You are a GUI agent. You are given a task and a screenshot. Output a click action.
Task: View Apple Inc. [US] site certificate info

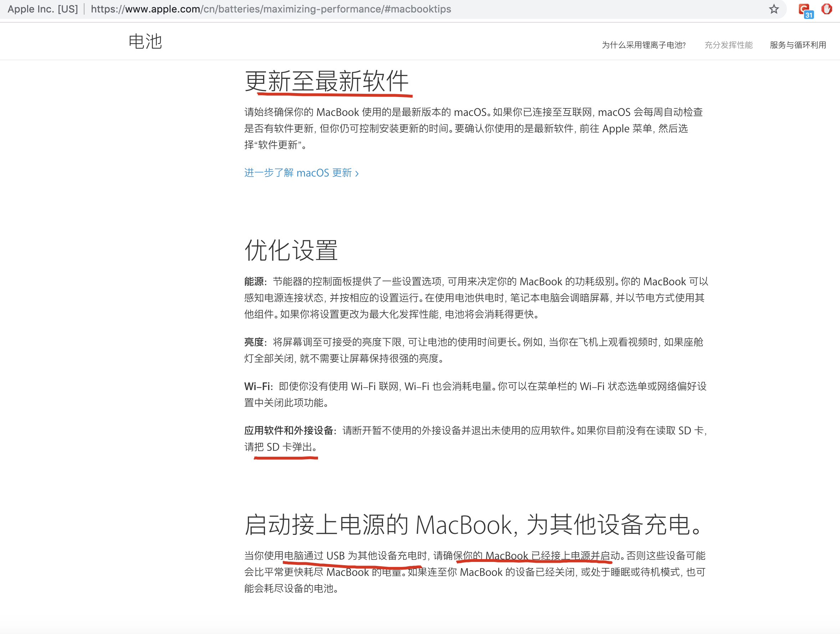coord(42,9)
